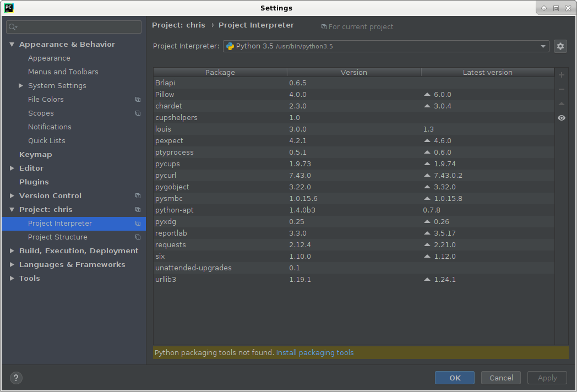The height and width of the screenshot is (392, 577).
Task: Expand Build, Execution, Deployment section
Action: (x=12, y=251)
